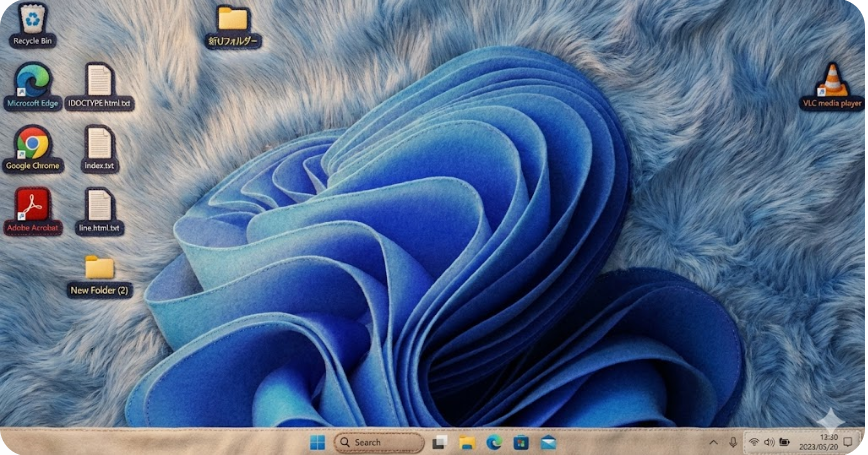Click the microphone tray icon
Viewport: 868px width, 455px height.
(733, 442)
